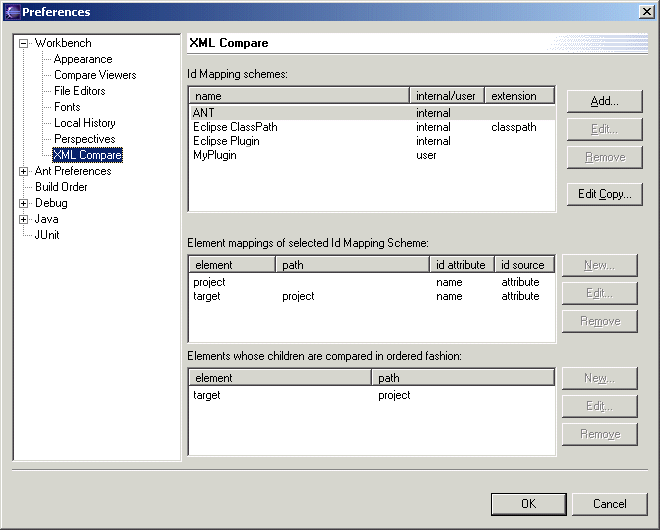Viewport: 660px width, 530px height.
Task: Select the target element mapping row
Action: pyautogui.click(x=207, y=296)
